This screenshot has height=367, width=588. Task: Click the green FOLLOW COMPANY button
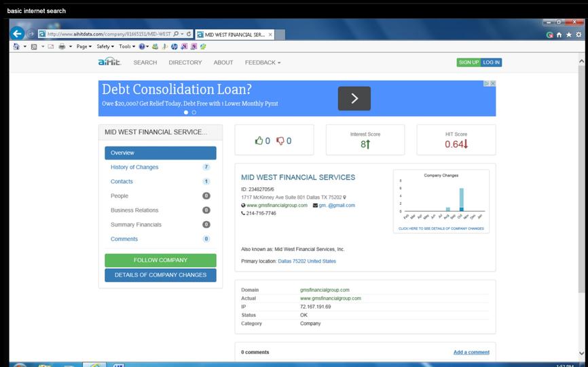point(160,260)
